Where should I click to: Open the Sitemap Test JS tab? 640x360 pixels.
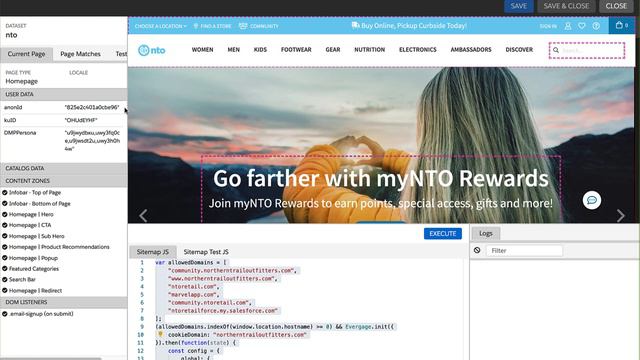(206, 252)
